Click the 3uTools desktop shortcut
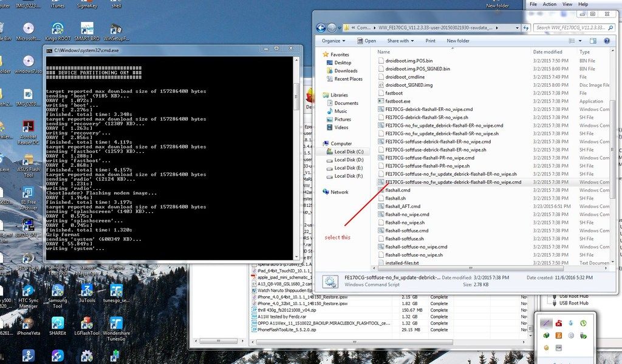 coord(86,292)
